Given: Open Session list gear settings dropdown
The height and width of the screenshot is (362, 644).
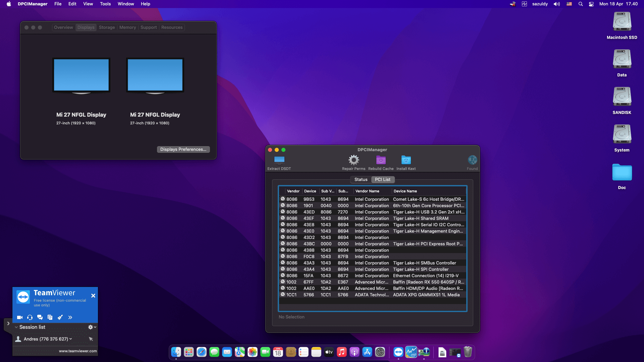Looking at the screenshot, I should point(92,327).
